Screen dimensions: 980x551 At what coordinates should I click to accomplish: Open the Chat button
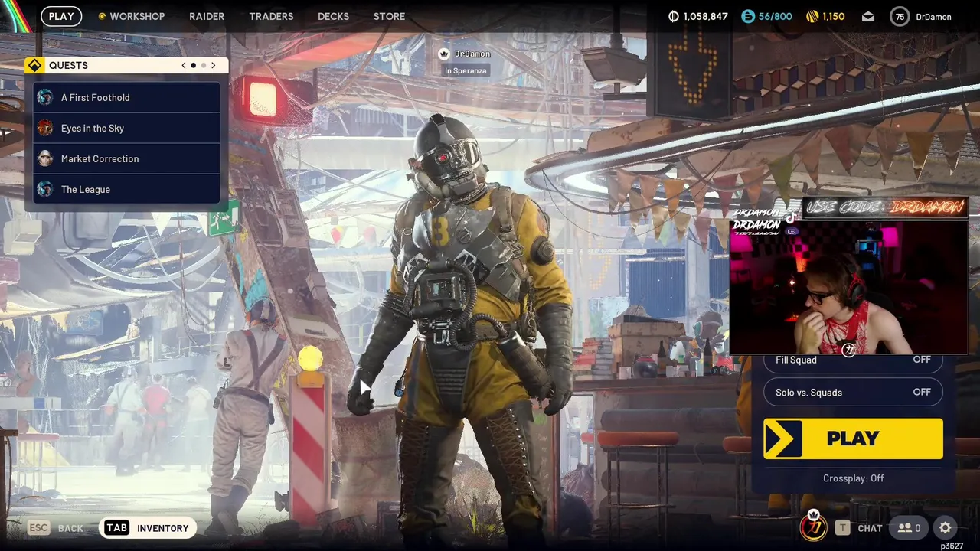pyautogui.click(x=859, y=528)
